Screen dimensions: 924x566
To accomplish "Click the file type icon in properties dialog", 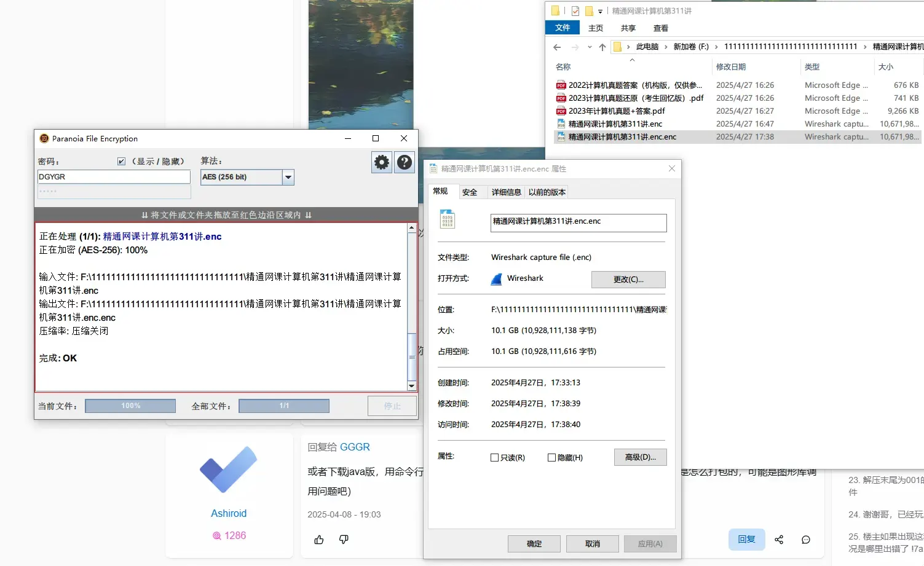I will click(x=447, y=219).
